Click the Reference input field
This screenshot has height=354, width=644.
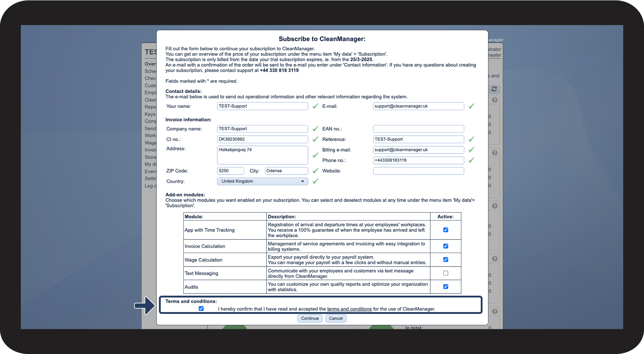coord(418,139)
